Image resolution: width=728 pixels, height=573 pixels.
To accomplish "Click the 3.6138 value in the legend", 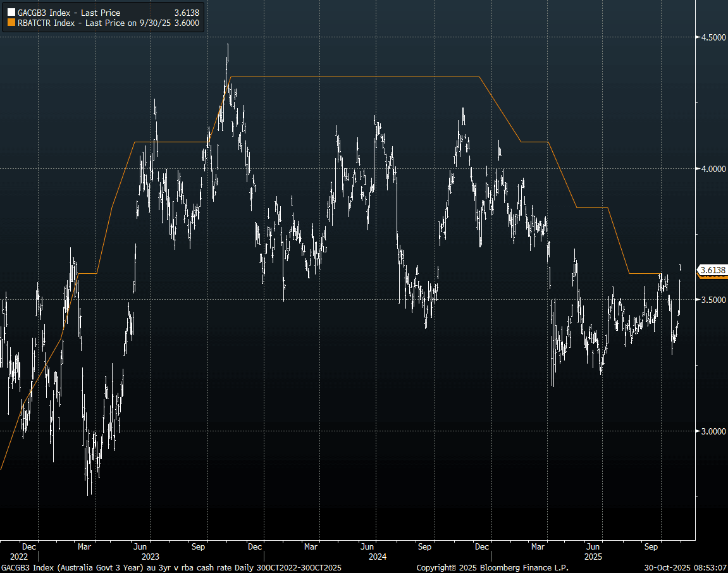I will pyautogui.click(x=187, y=13).
